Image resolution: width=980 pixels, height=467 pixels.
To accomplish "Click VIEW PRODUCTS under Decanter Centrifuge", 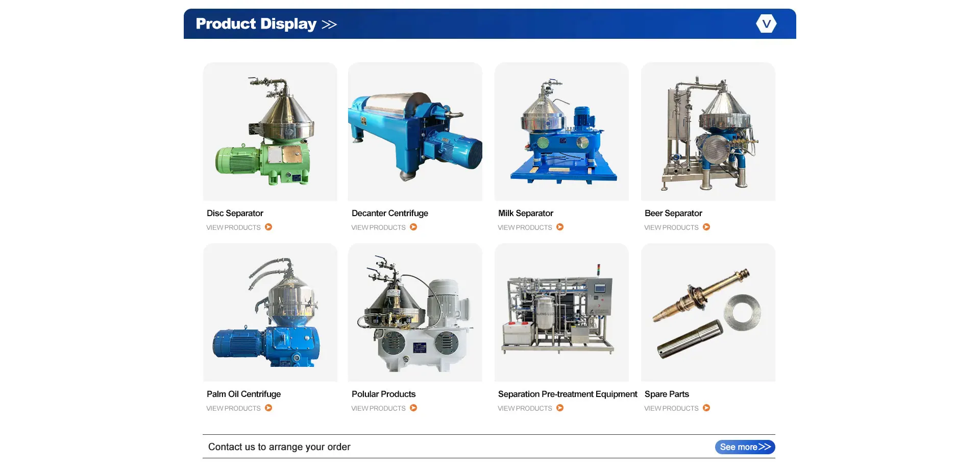I will coord(378,227).
